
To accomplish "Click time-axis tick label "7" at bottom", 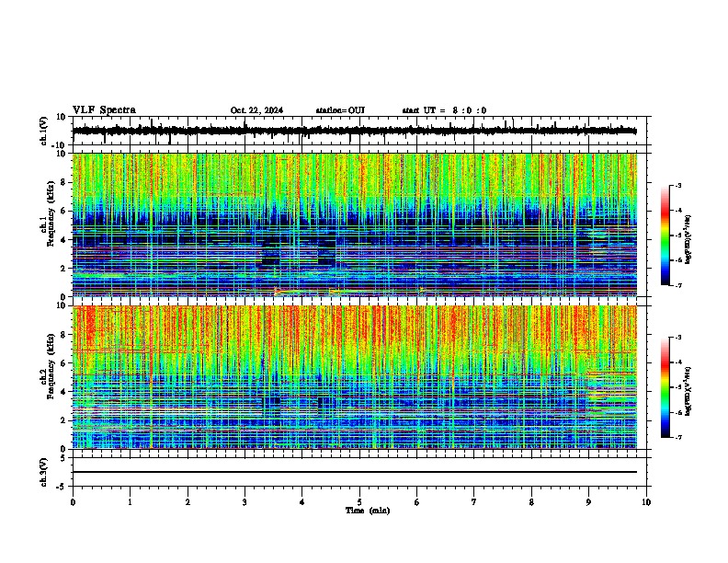I will tap(474, 502).
